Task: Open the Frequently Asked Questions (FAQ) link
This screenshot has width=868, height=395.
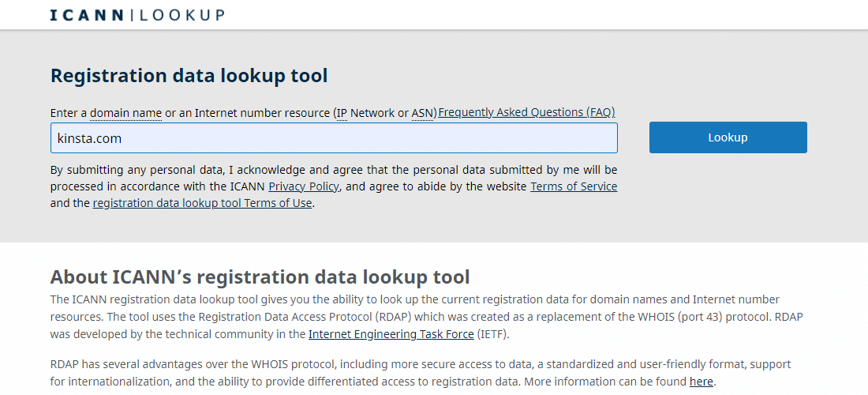Action: click(x=526, y=112)
